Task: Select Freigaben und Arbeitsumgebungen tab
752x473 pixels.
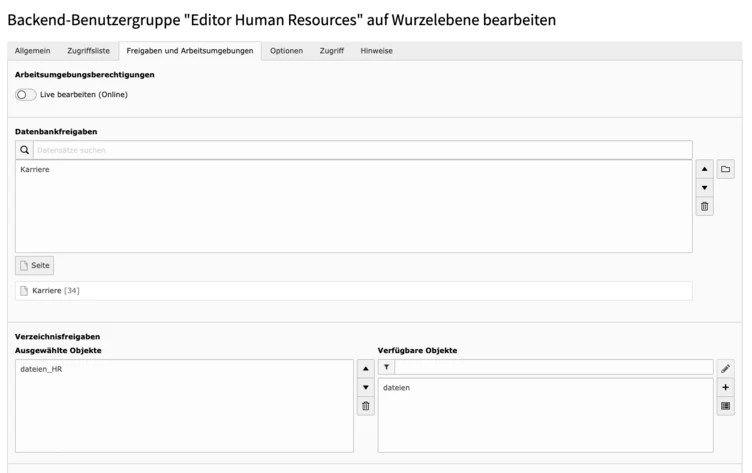Action: 190,51
